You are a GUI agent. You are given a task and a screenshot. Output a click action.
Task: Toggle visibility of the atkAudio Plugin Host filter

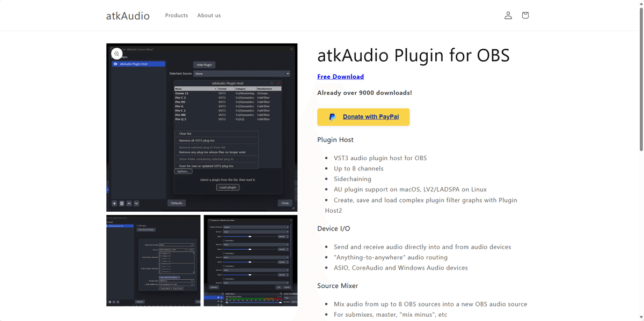pyautogui.click(x=114, y=64)
